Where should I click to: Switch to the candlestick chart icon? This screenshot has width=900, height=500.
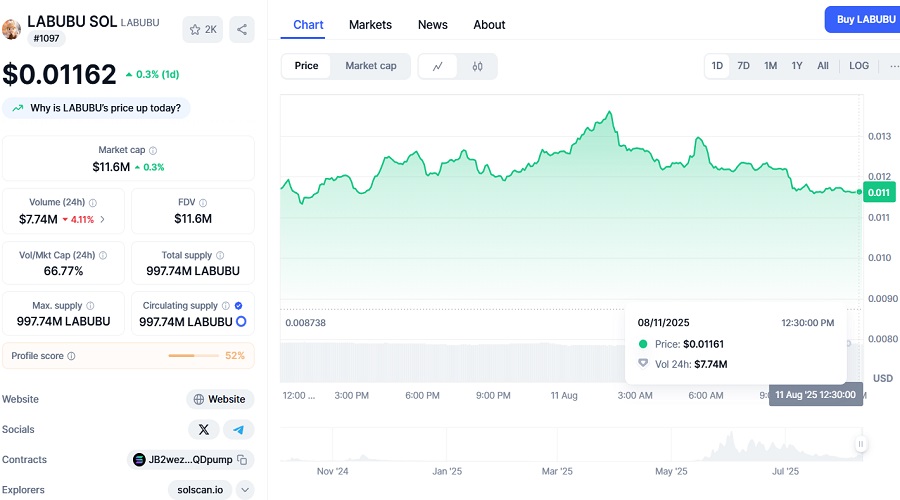click(477, 66)
